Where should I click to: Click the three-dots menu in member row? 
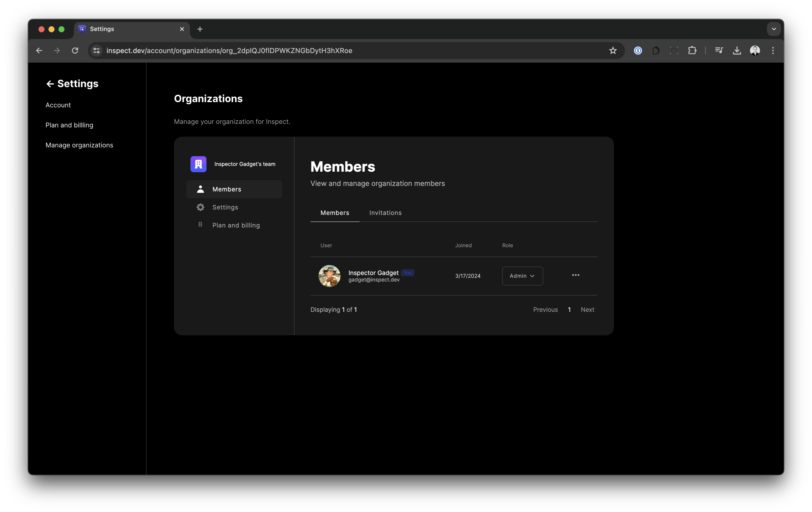coord(575,276)
